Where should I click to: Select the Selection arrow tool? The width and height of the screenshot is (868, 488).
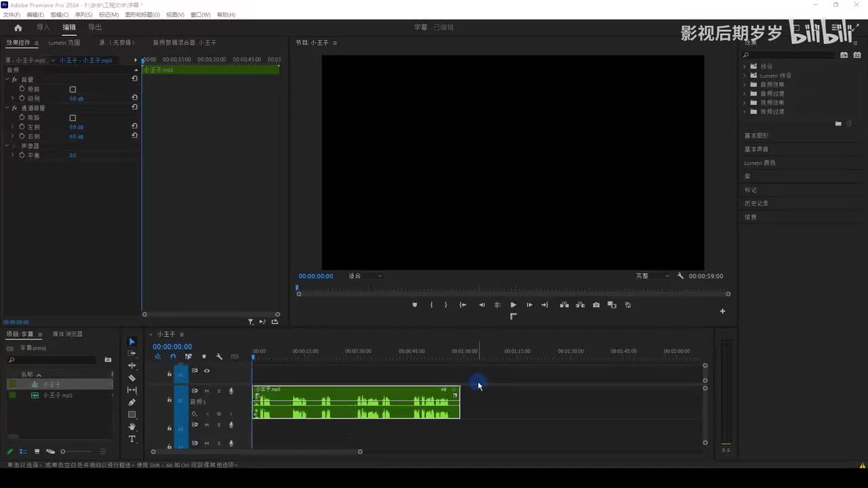[x=132, y=342]
